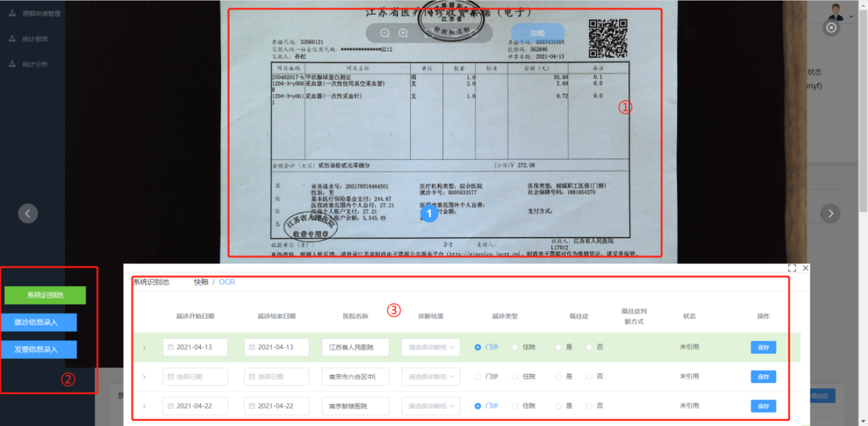Edit hospital name field 南京市六合区中
The image size is (868, 426).
pyautogui.click(x=356, y=377)
